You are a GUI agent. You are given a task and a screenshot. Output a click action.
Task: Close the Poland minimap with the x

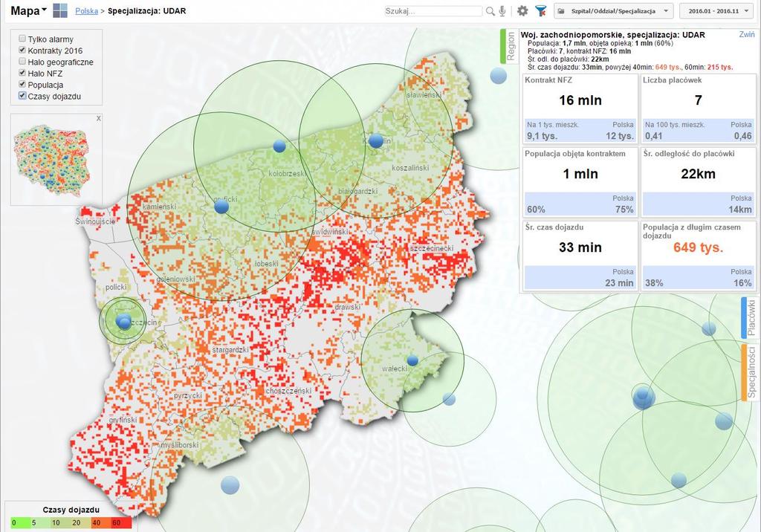tap(99, 118)
